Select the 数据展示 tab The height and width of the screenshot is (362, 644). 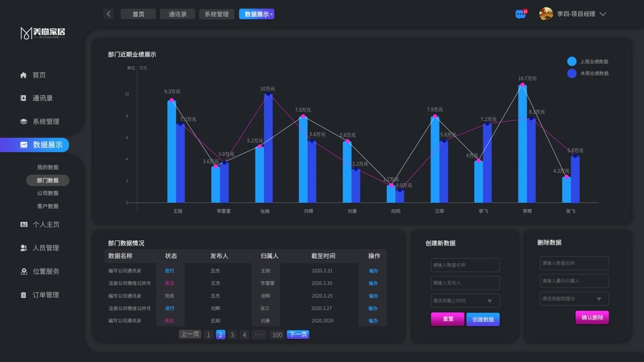click(x=257, y=14)
